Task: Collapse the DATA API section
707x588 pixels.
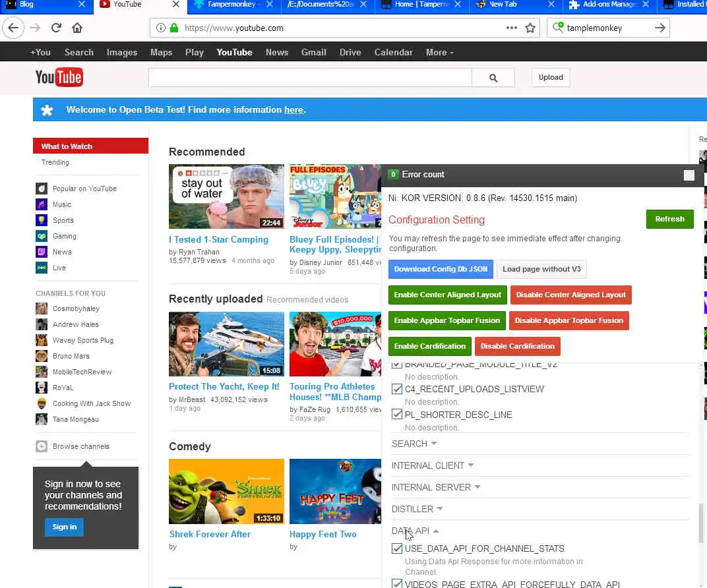Action: (x=415, y=531)
